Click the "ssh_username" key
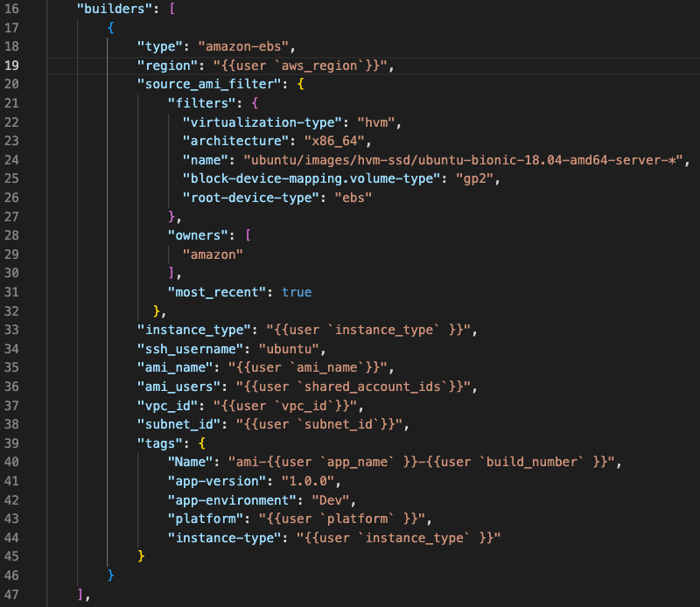This screenshot has width=700, height=607. click(190, 349)
